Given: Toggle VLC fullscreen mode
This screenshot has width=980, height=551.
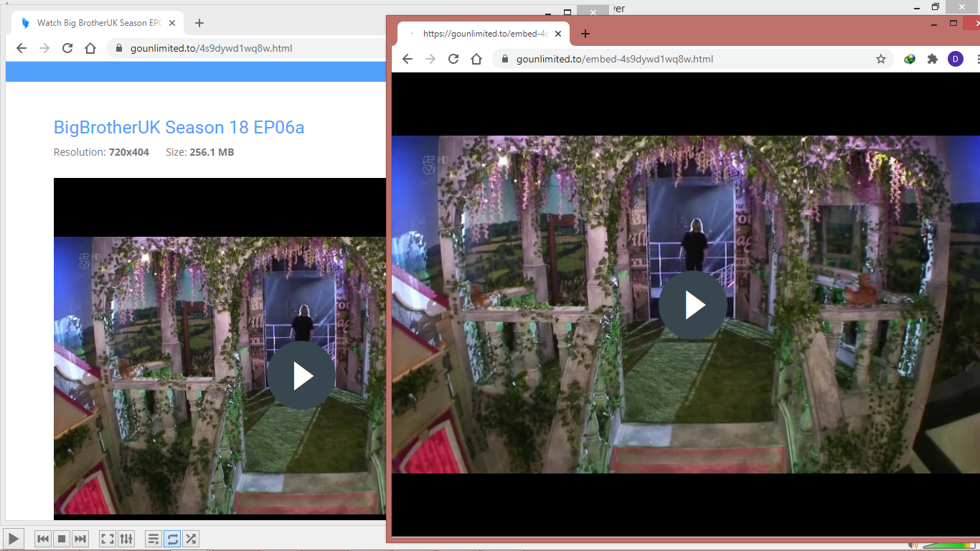Looking at the screenshot, I should pyautogui.click(x=107, y=539).
